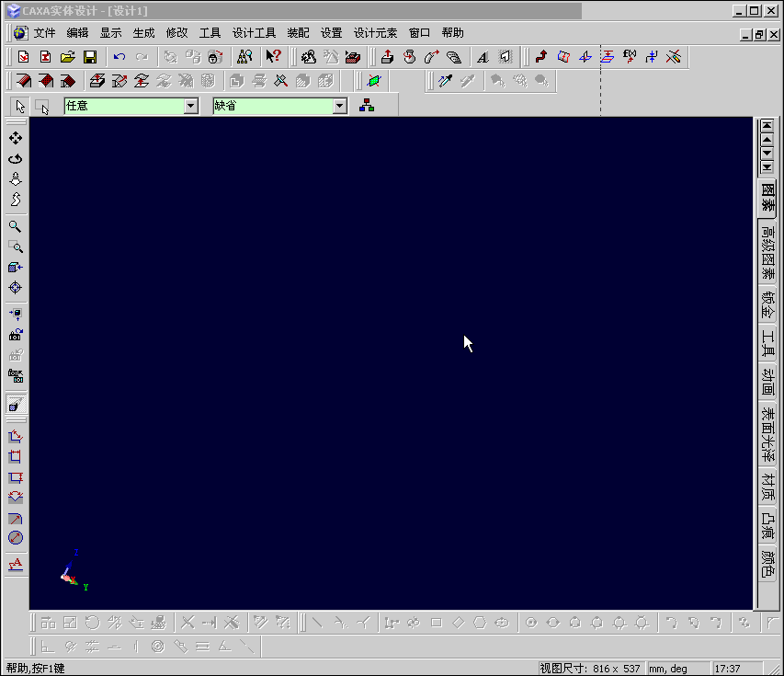Open the 缺省 configuration dropdown
The width and height of the screenshot is (784, 676).
click(340, 106)
